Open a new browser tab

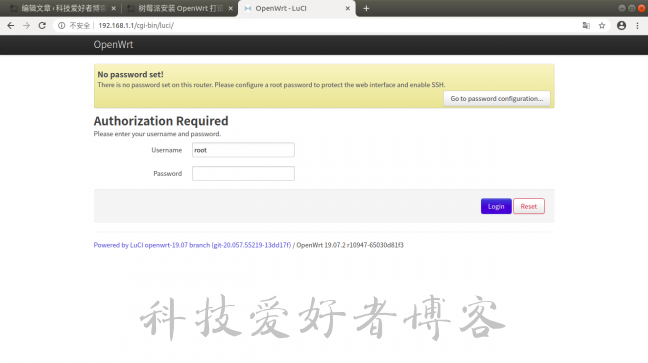(366, 8)
